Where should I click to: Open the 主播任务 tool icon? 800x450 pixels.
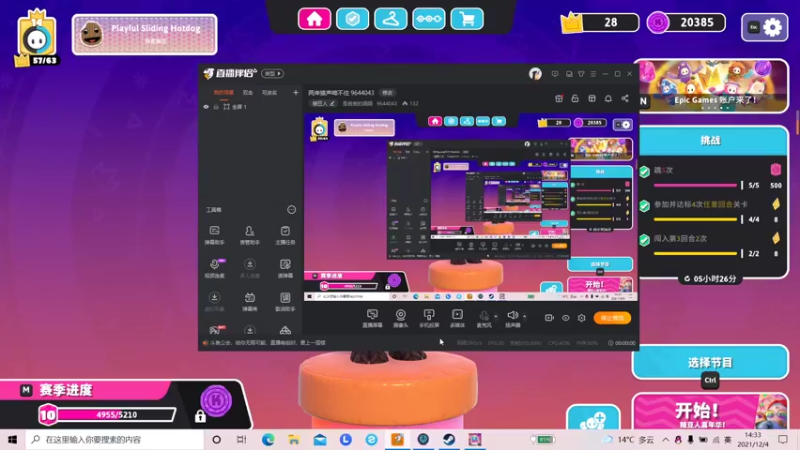click(285, 235)
